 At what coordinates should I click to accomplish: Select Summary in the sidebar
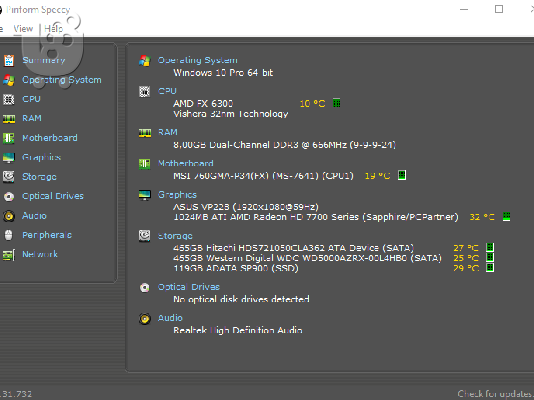pyautogui.click(x=44, y=60)
